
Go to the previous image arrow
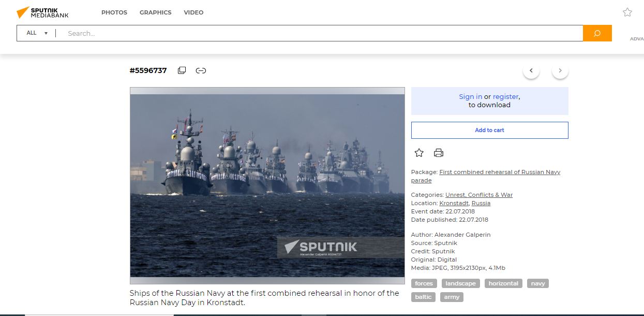(x=531, y=70)
